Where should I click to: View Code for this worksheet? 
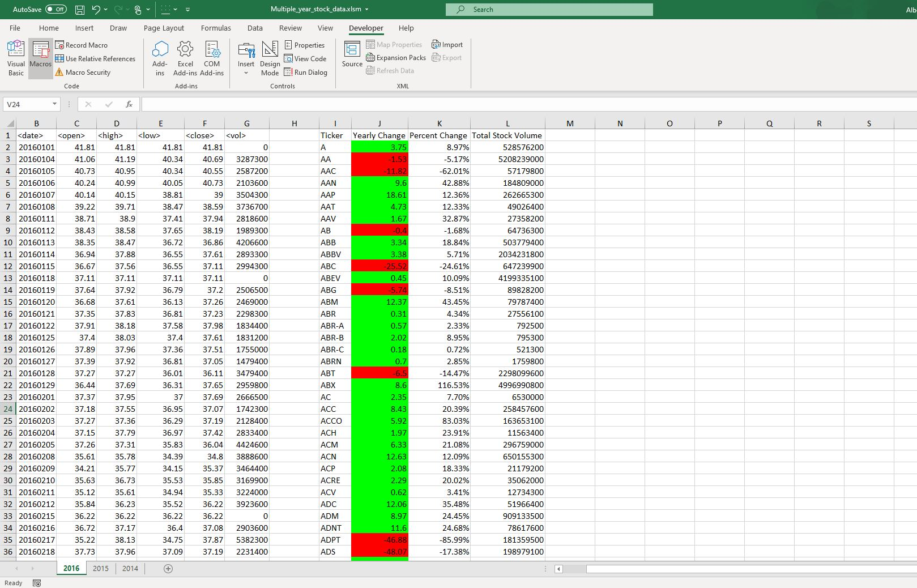click(306, 58)
